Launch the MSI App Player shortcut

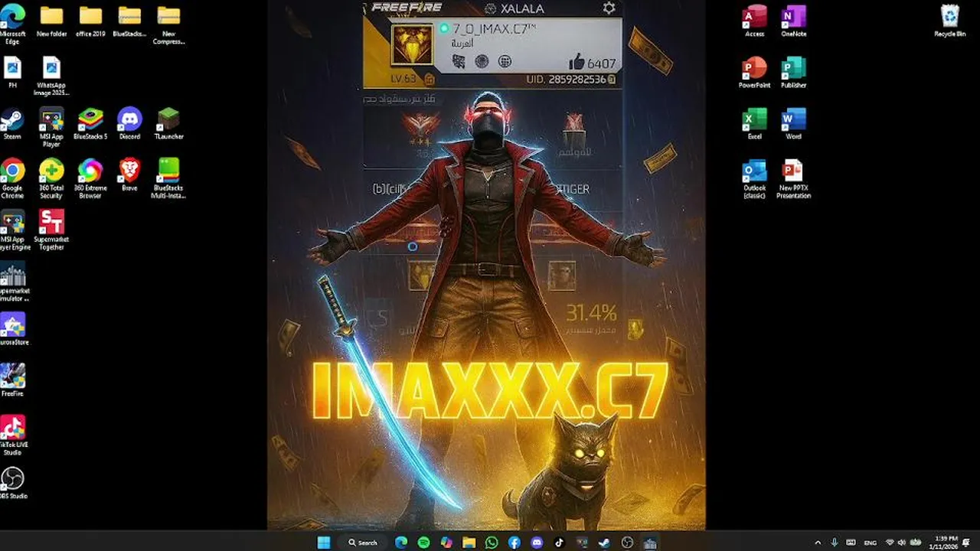[x=51, y=127]
